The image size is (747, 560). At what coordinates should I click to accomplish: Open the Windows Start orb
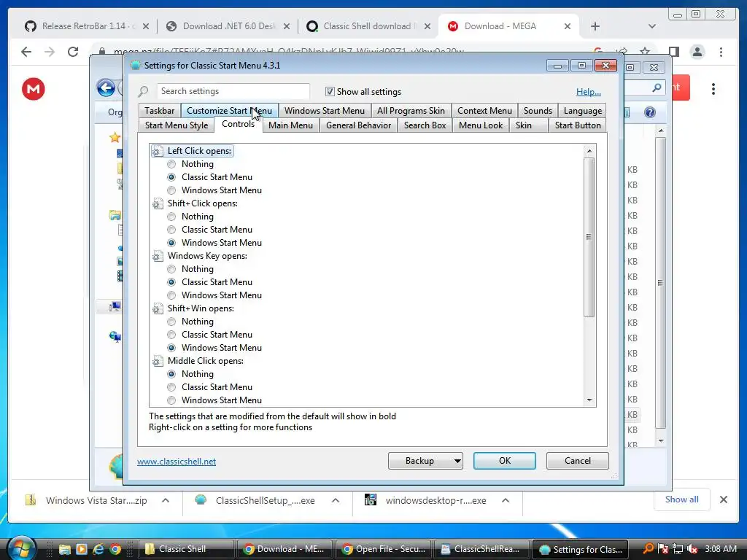click(x=21, y=548)
